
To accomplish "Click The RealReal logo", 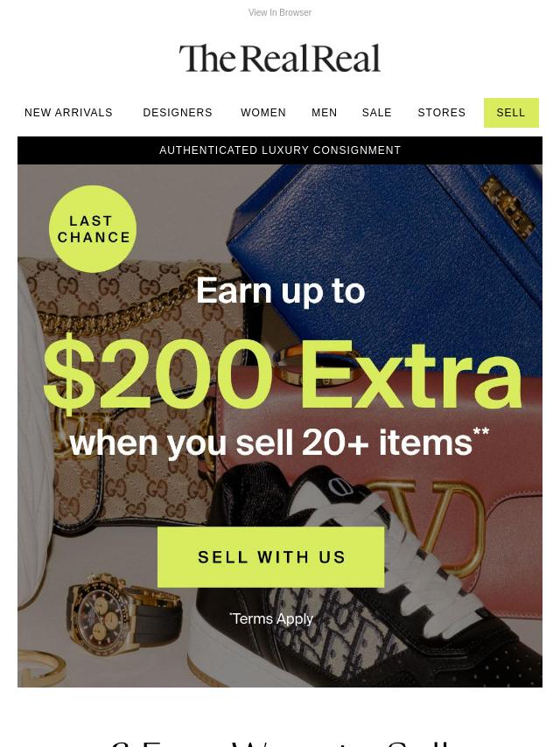I will [280, 59].
